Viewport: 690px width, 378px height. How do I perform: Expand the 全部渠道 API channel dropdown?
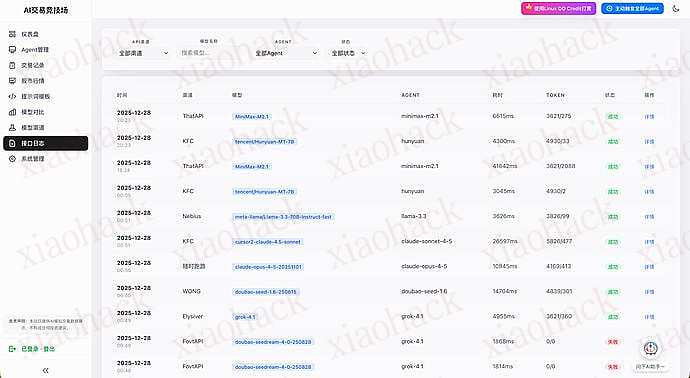(143, 53)
